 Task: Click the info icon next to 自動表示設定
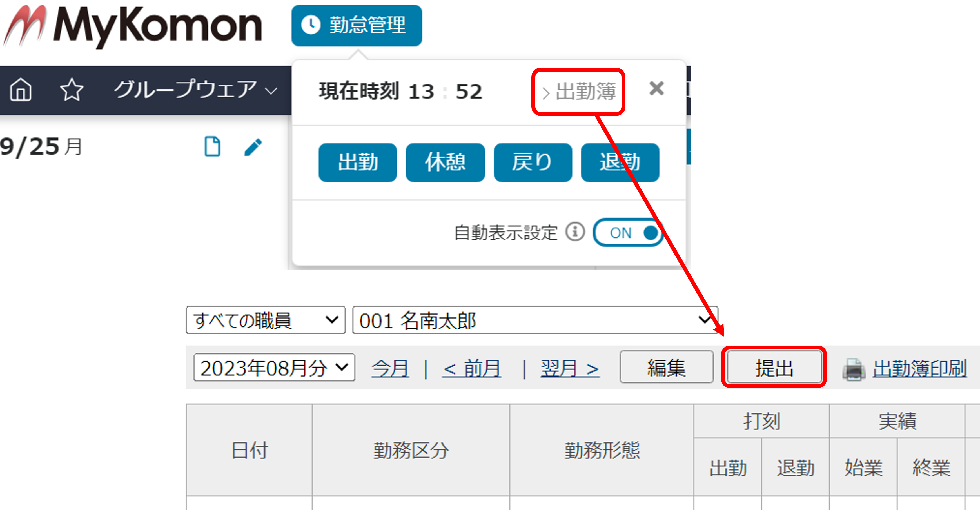(x=575, y=231)
